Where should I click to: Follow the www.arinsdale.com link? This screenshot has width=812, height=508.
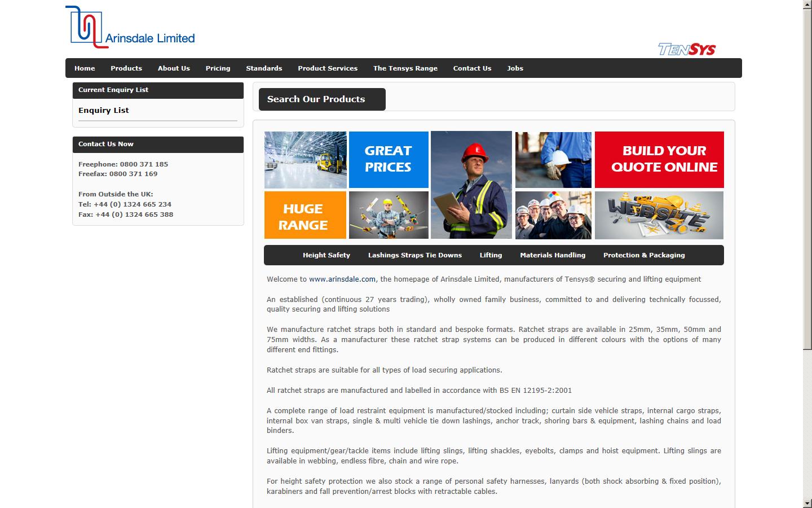coord(342,279)
